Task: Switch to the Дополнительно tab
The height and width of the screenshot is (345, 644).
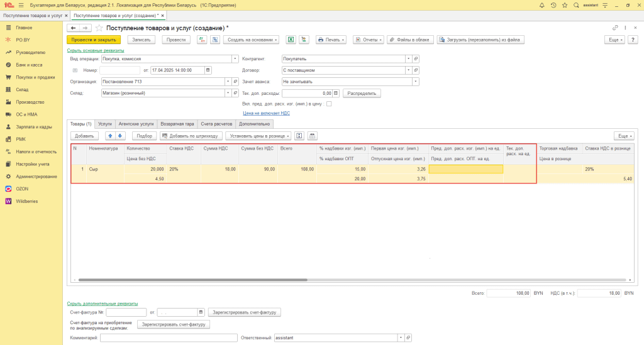Action: [255, 124]
